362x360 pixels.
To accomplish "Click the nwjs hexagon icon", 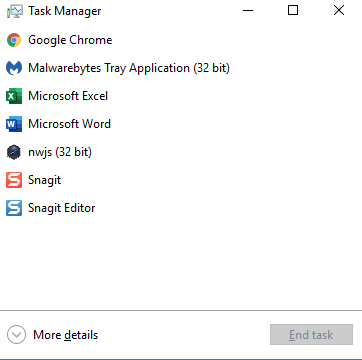I will 14,152.
